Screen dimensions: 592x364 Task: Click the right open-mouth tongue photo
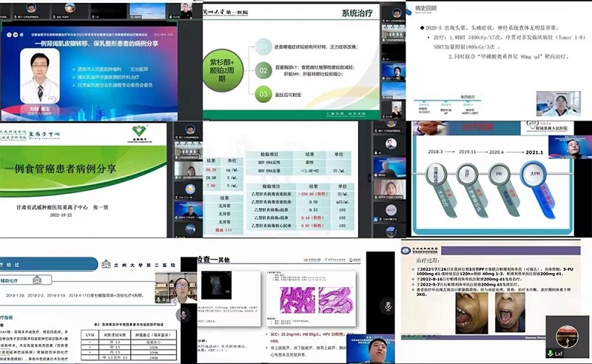(510, 313)
